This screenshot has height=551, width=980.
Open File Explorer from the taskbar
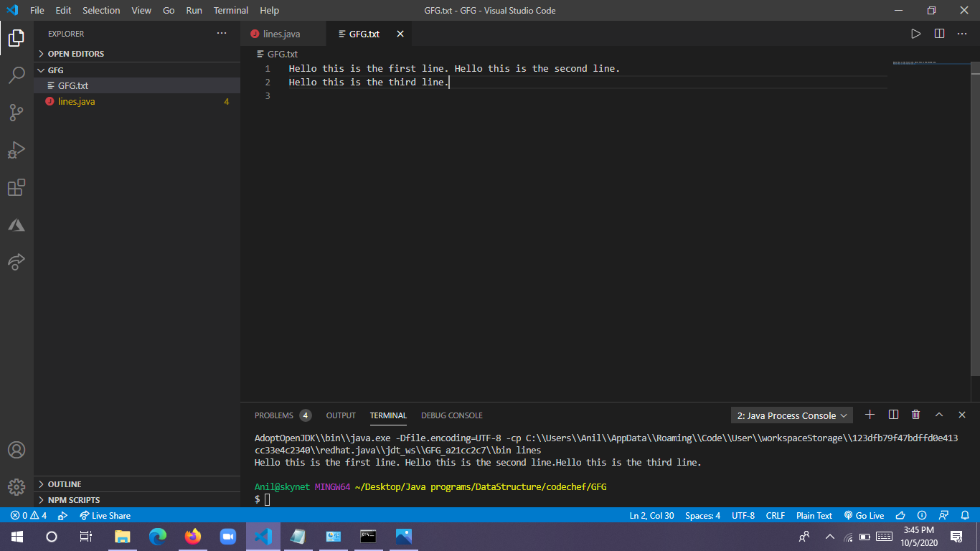123,536
